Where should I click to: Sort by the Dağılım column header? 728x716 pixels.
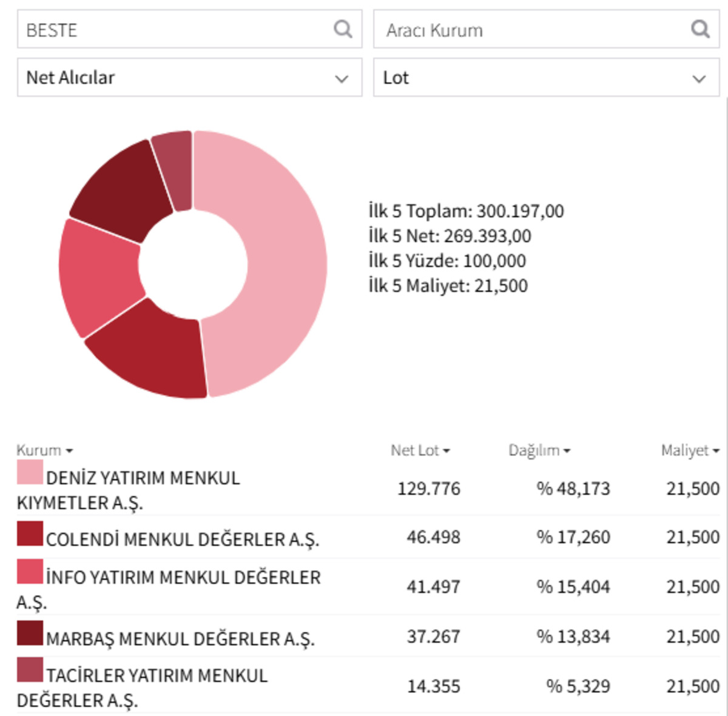point(539,450)
